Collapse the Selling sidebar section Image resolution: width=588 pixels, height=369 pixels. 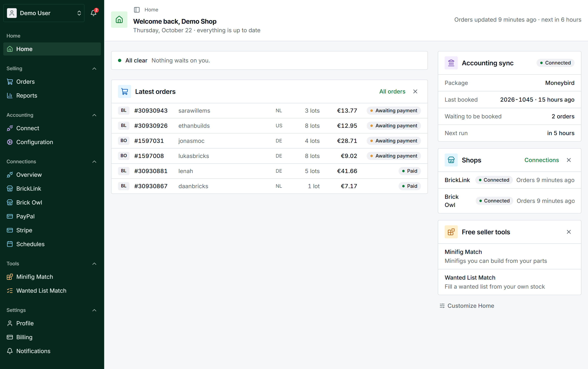point(94,69)
